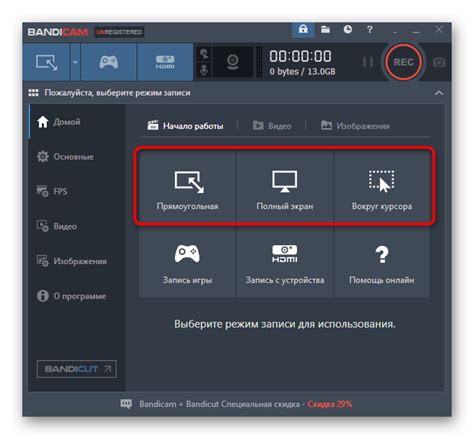Click the 0 bytes / 13.0GB text

[x=302, y=72]
